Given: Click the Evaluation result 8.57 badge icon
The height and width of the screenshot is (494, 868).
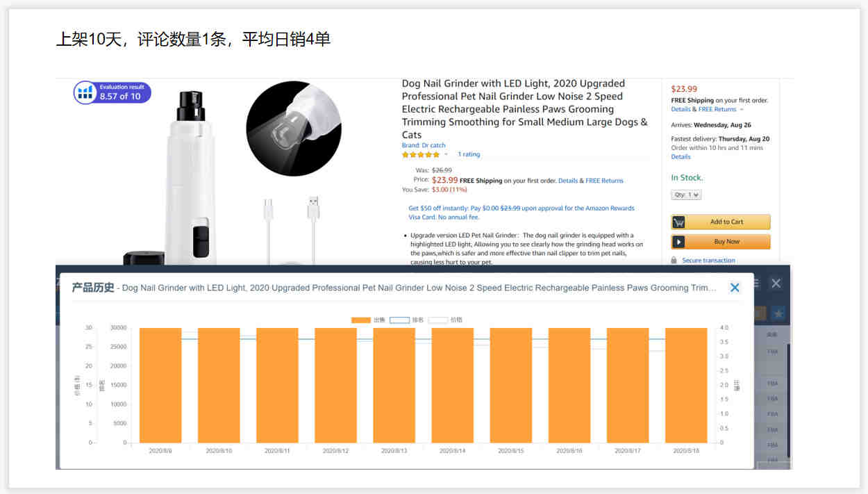Looking at the screenshot, I should pos(85,92).
